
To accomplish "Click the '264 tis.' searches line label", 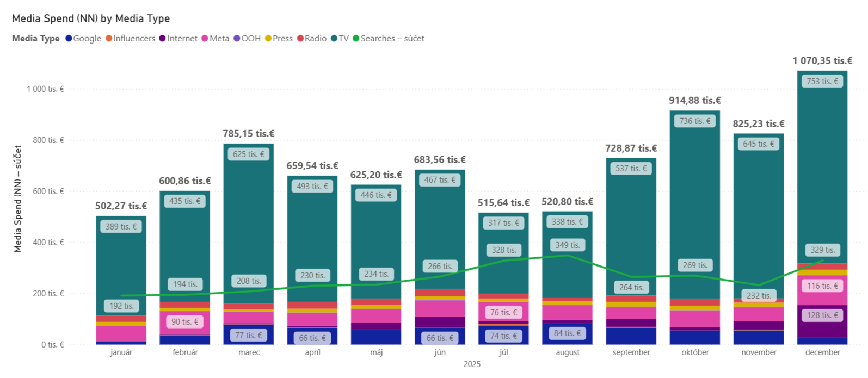I will coord(631,288).
